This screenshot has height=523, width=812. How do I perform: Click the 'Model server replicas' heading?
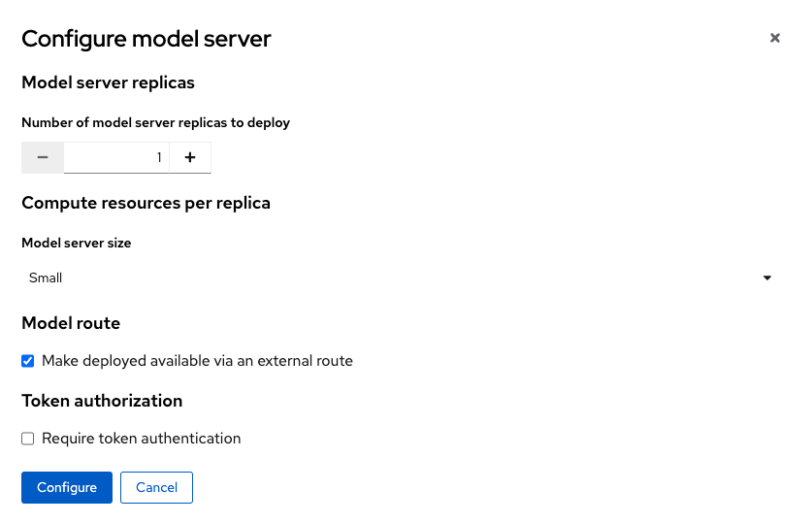tap(109, 82)
